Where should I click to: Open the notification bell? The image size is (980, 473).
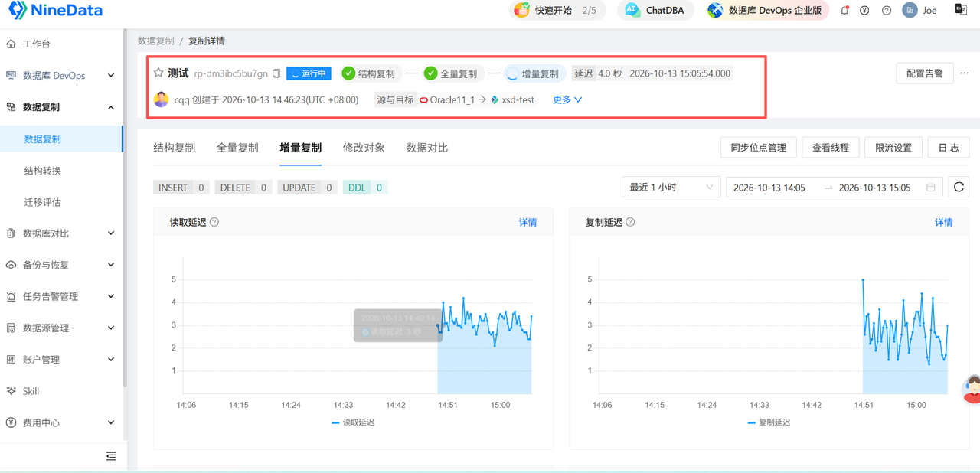click(845, 11)
